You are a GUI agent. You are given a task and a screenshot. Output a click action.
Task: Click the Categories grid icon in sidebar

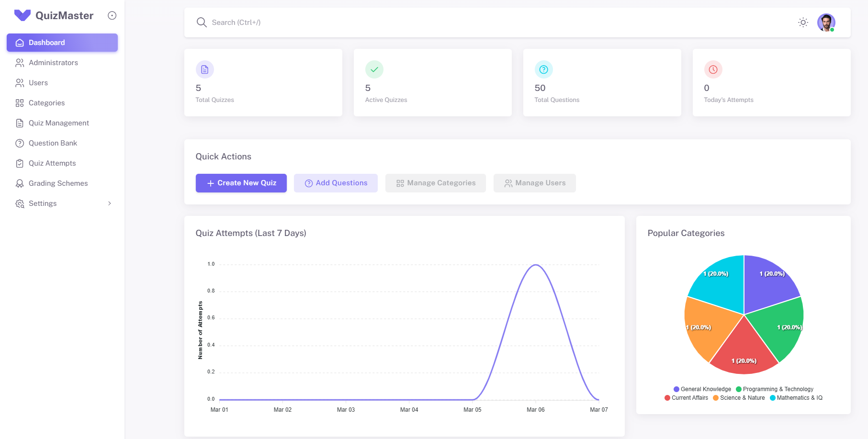point(20,103)
